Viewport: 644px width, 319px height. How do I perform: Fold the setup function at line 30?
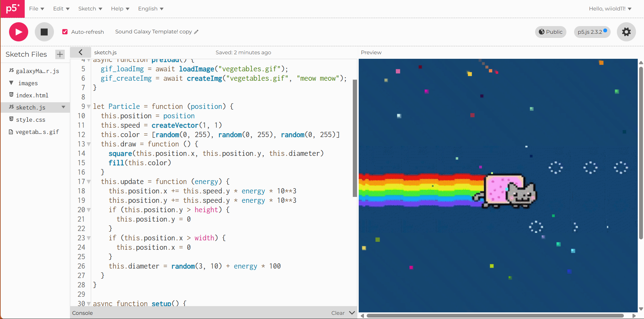pyautogui.click(x=89, y=304)
